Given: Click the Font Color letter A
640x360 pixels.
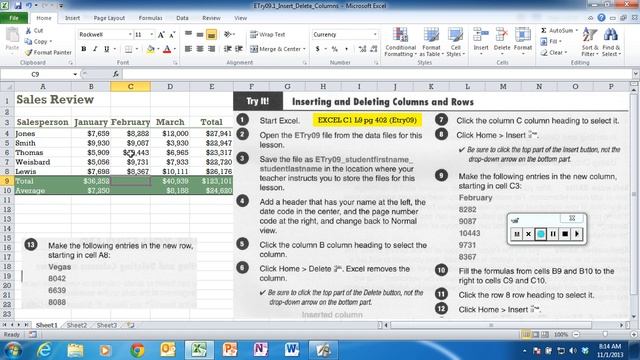Looking at the screenshot, I should pos(167,49).
